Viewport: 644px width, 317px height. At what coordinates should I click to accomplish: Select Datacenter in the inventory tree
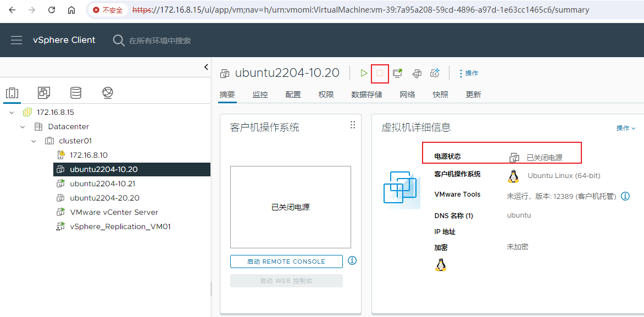click(x=68, y=126)
